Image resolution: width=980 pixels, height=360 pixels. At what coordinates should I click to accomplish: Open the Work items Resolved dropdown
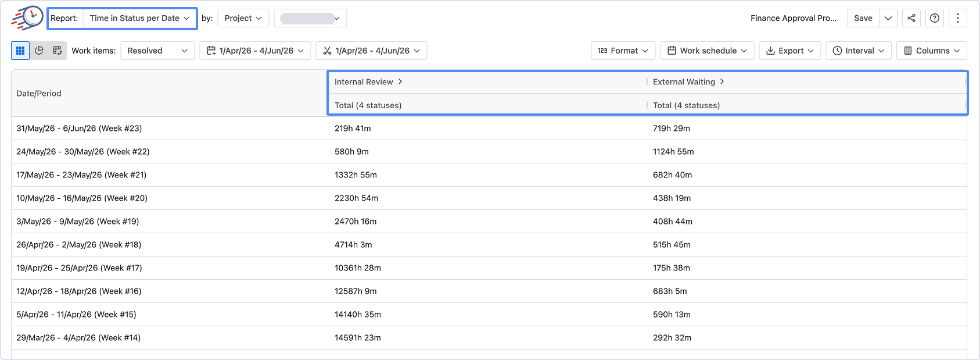click(157, 51)
